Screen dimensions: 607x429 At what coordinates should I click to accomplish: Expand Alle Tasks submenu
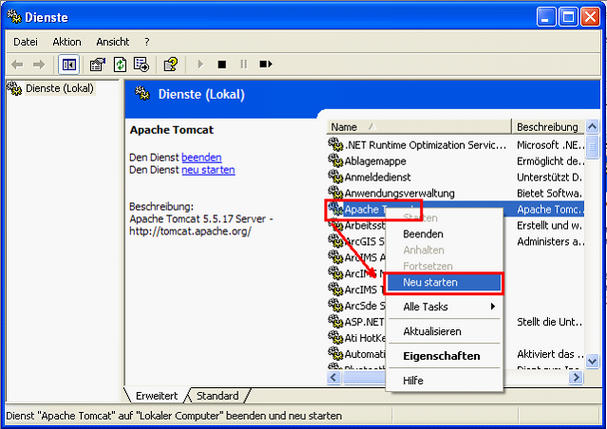(x=445, y=307)
